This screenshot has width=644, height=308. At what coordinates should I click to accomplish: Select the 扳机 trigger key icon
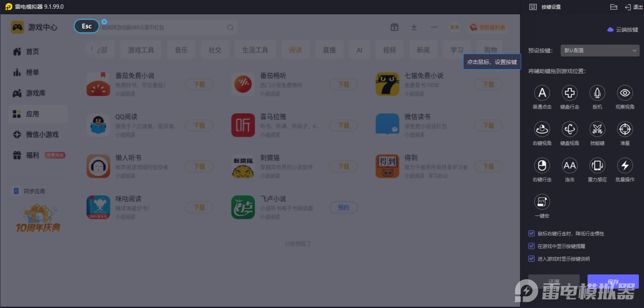pos(597,93)
